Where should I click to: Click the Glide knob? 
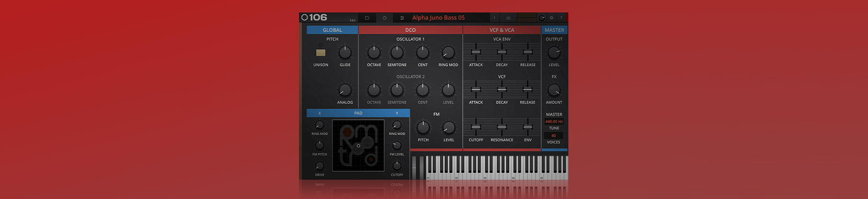tap(345, 52)
